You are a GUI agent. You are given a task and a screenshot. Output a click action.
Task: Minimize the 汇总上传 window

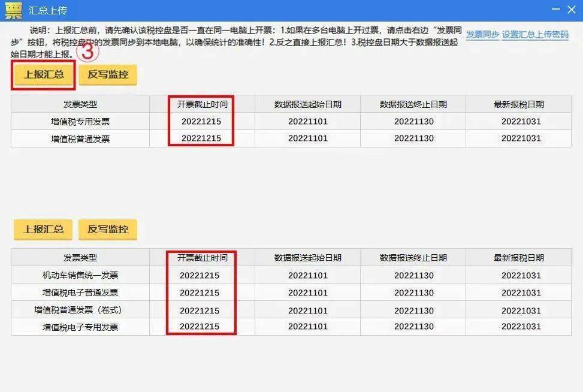coord(555,10)
